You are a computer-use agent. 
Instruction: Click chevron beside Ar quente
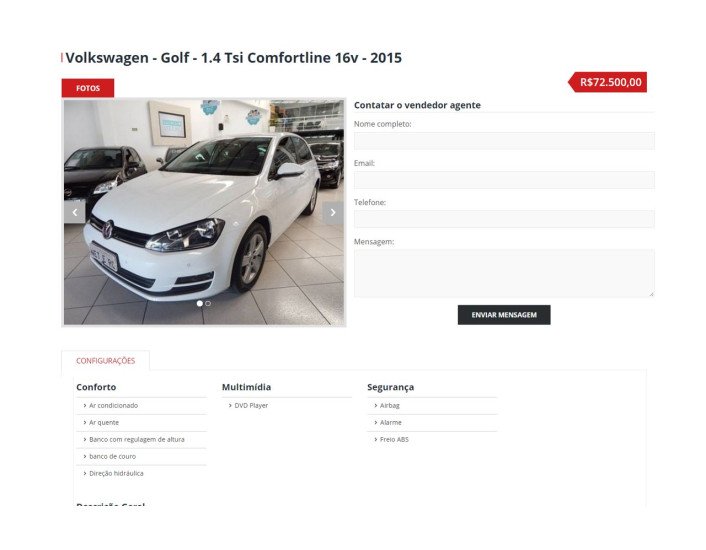(85, 423)
